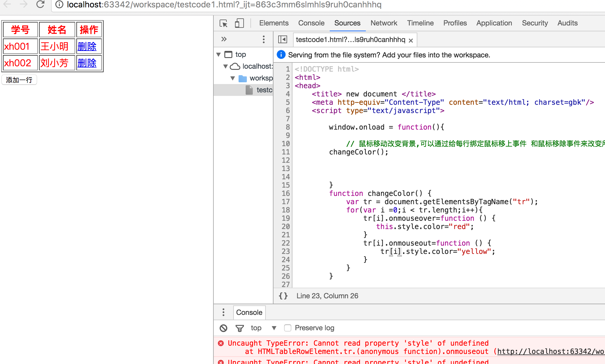Switch to the Sources tab
The height and width of the screenshot is (364, 605).
pyautogui.click(x=347, y=23)
